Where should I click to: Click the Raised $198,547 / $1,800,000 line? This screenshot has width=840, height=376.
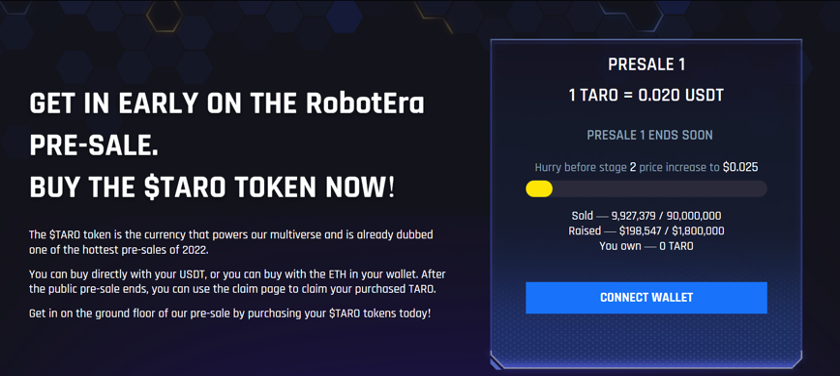646,231
